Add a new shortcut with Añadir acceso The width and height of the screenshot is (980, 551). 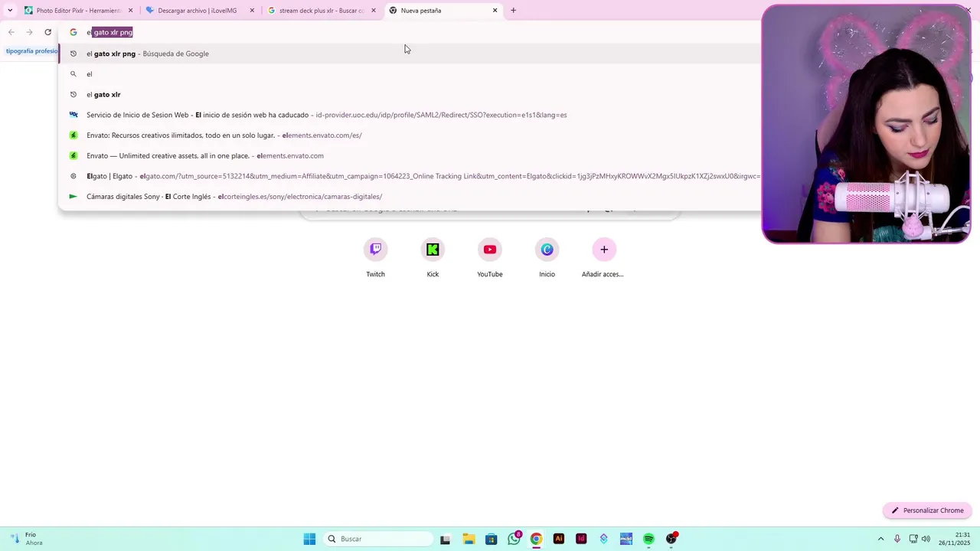[603, 258]
